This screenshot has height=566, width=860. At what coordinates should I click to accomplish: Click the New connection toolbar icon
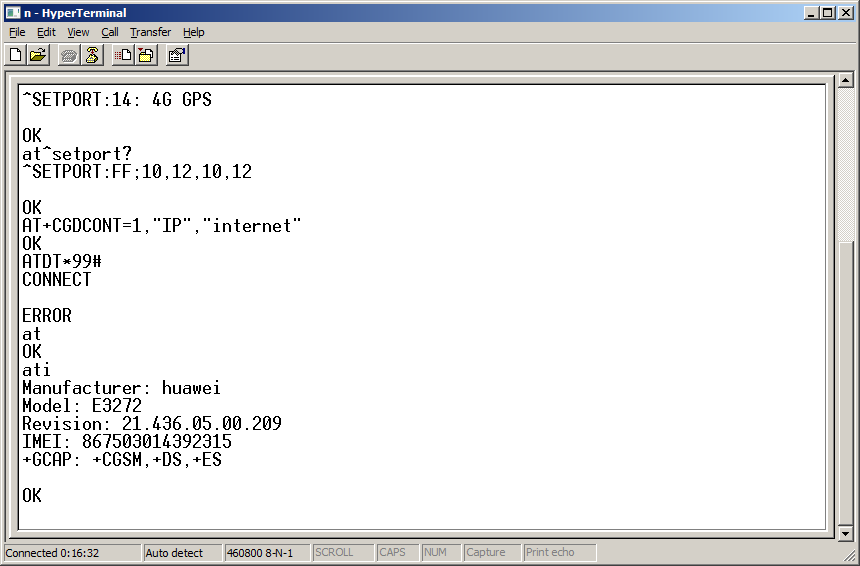(16, 55)
